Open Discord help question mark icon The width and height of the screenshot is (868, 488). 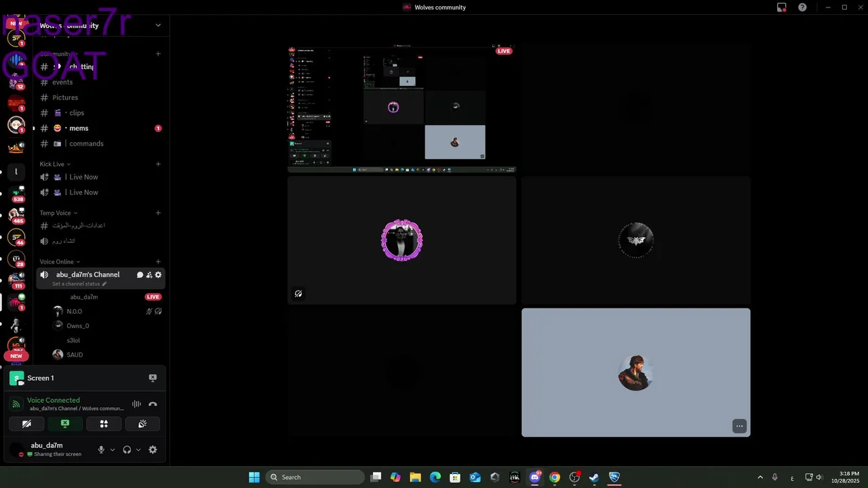click(803, 7)
